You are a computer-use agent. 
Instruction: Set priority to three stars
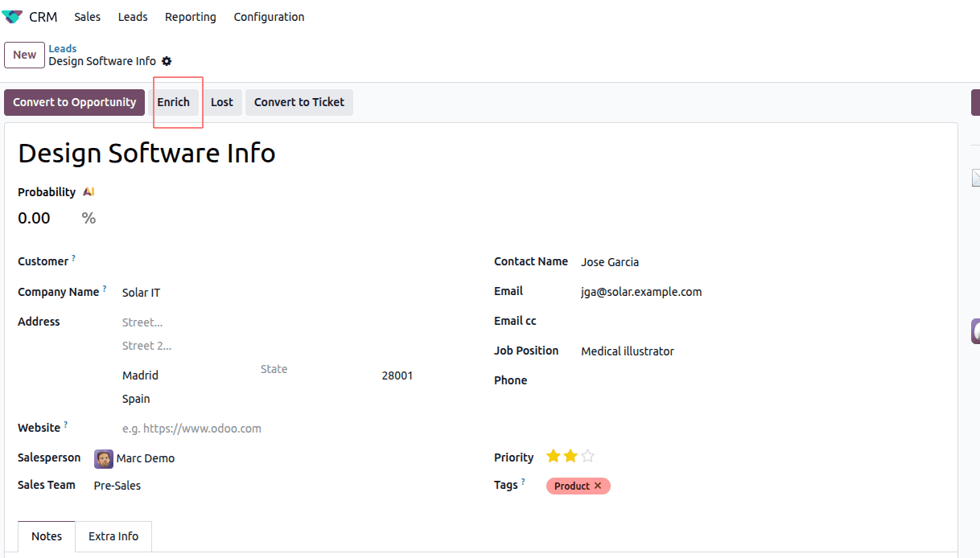point(588,457)
